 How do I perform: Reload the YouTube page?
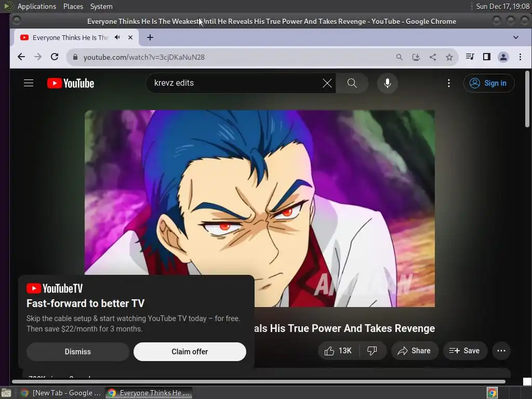click(x=55, y=57)
